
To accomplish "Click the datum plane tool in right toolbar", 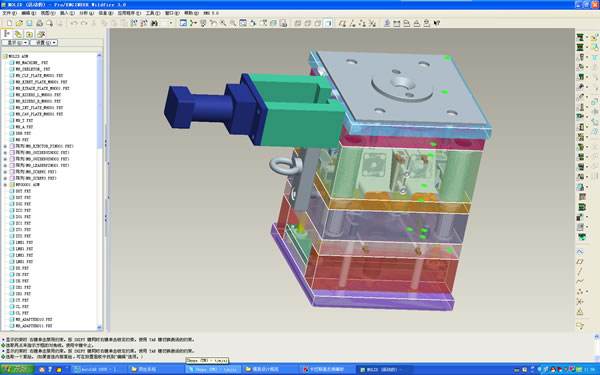I will point(580,262).
